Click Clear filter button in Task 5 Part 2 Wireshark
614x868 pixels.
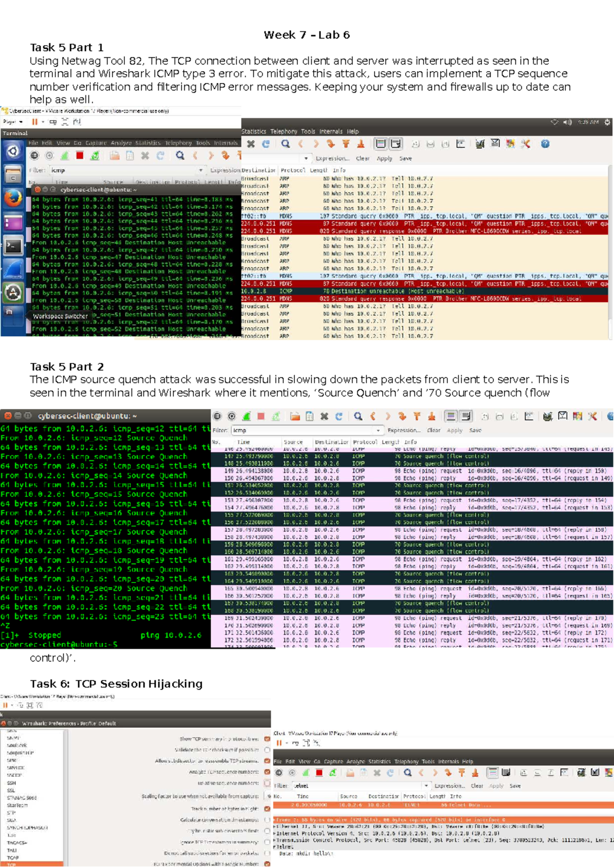click(x=434, y=430)
